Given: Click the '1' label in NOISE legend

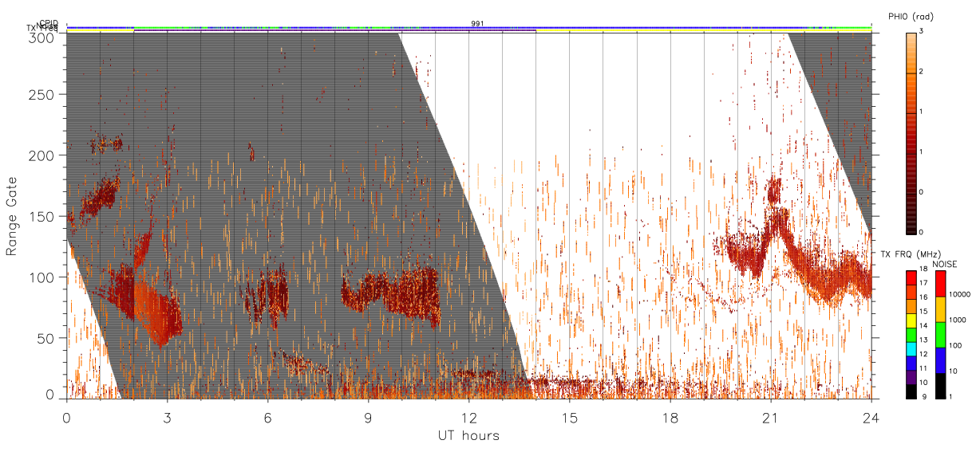Looking at the screenshot, I should (x=952, y=396).
